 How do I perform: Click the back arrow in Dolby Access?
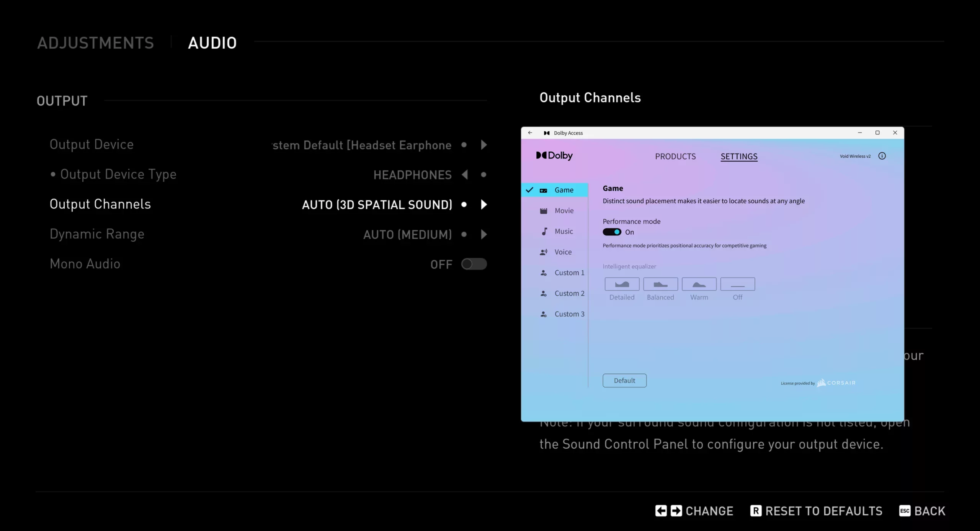(530, 133)
